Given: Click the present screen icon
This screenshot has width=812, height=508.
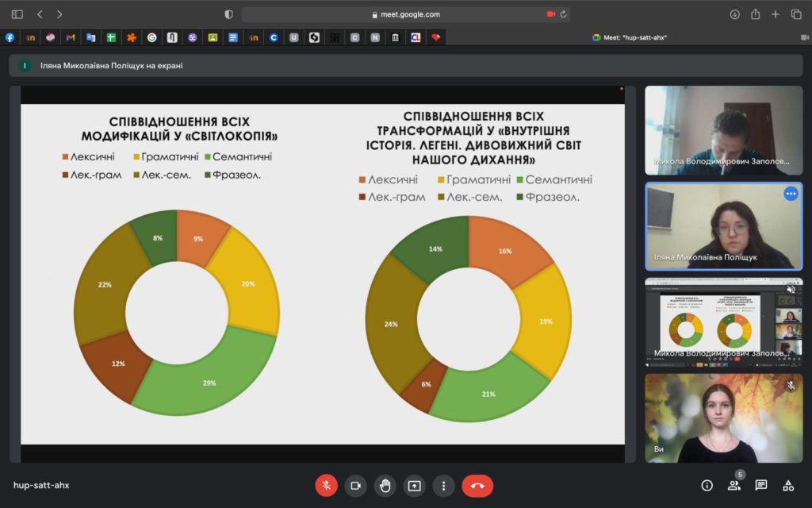Looking at the screenshot, I should [414, 486].
